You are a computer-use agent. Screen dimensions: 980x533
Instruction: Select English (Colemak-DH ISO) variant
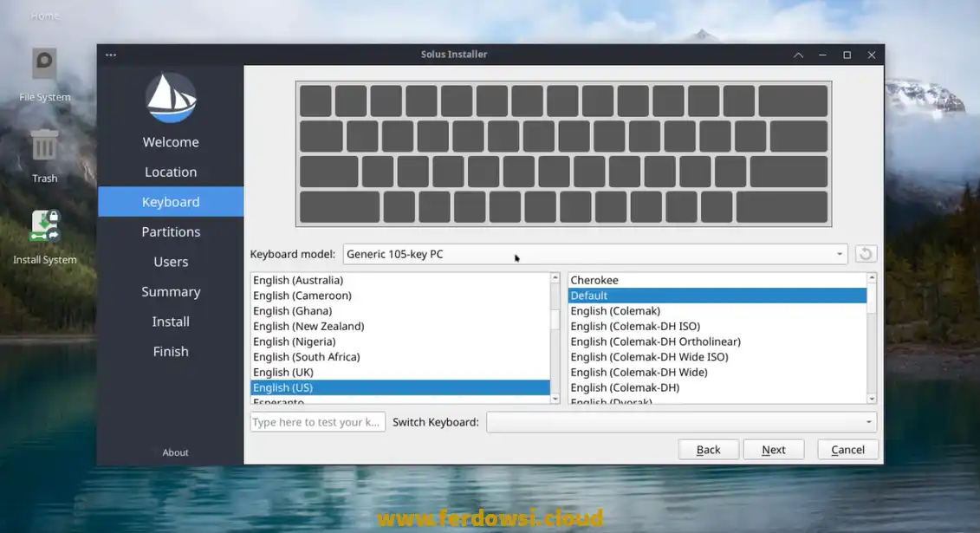click(717, 326)
